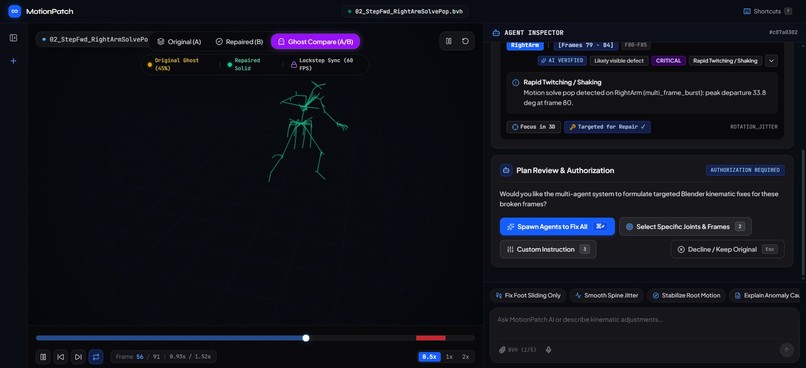The width and height of the screenshot is (806, 368).
Task: Click the CRITICAL severity badge
Action: coord(668,61)
